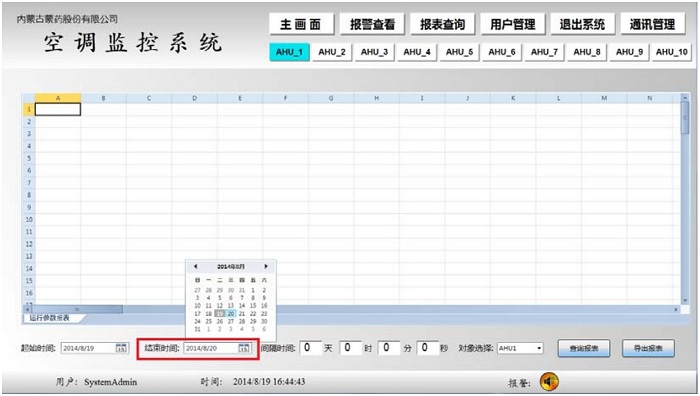700x396 pixels.
Task: Select row header 14
Action: click(x=29, y=269)
